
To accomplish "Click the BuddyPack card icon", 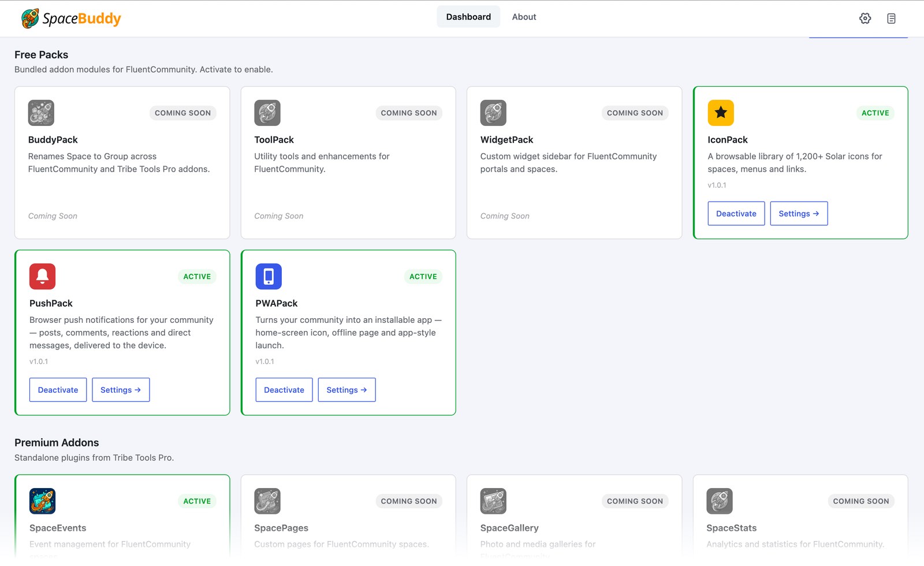I will pyautogui.click(x=41, y=113).
